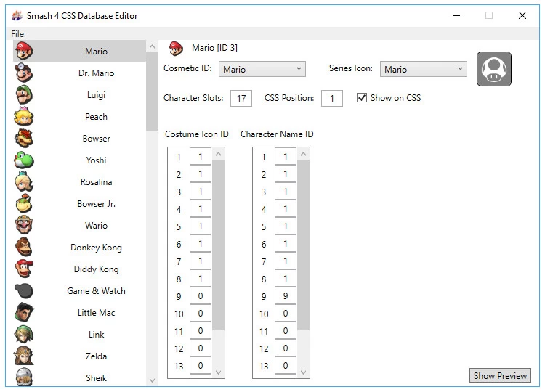Close the Smash 4 CSS Database Editor window
545x392 pixels.
coord(522,15)
